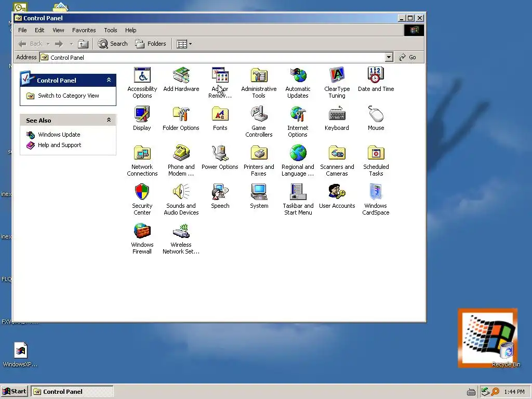
Task: Select the Recycle Bin desktop icon
Action: pyautogui.click(x=506, y=354)
